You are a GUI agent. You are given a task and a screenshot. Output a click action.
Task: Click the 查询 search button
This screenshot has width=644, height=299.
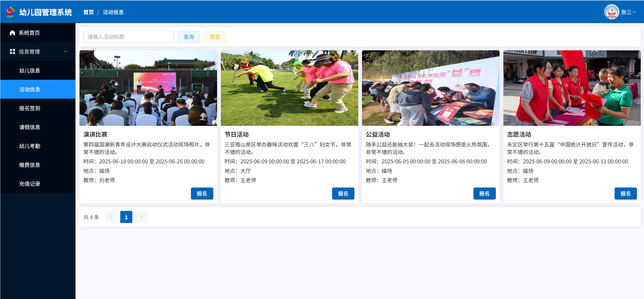[x=189, y=37]
